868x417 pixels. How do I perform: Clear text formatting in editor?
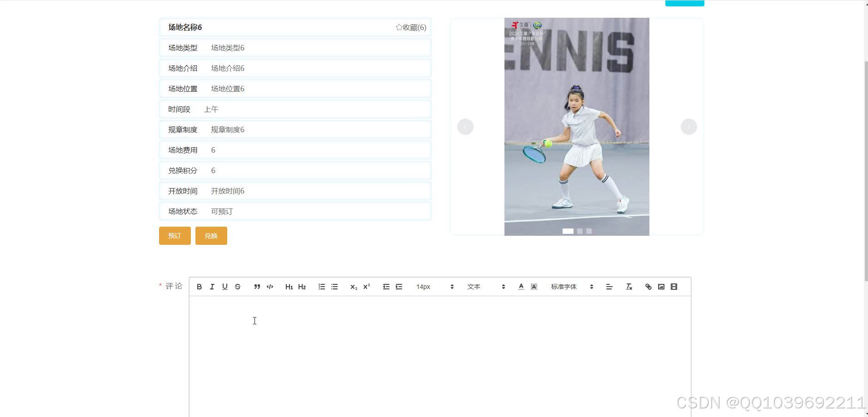point(629,287)
